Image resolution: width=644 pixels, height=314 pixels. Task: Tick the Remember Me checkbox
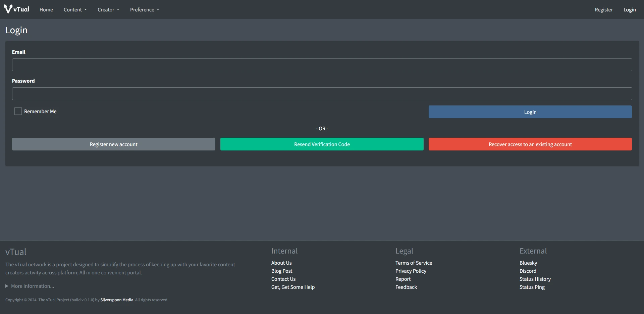[x=18, y=111]
